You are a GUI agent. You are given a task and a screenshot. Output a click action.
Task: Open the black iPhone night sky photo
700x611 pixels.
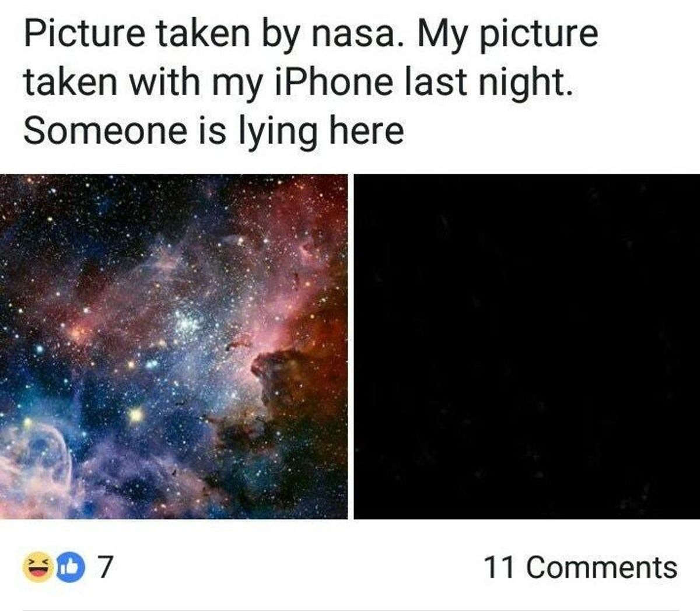(527, 346)
